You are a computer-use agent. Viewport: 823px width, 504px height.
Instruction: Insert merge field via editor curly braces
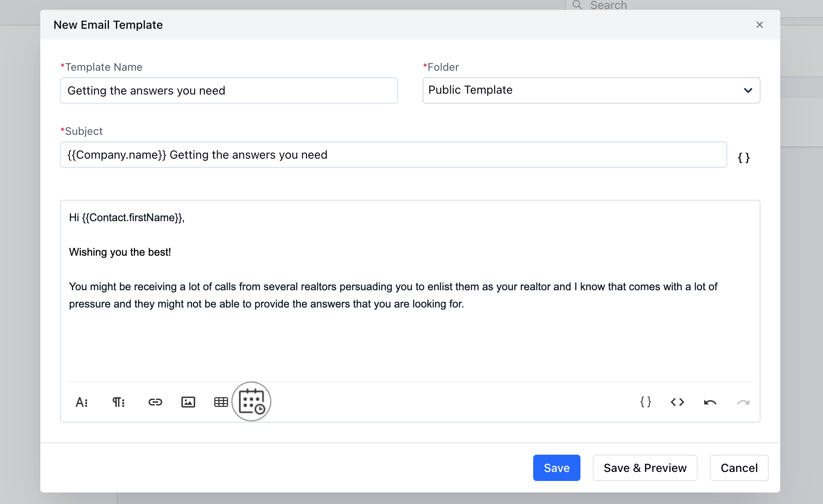[645, 402]
